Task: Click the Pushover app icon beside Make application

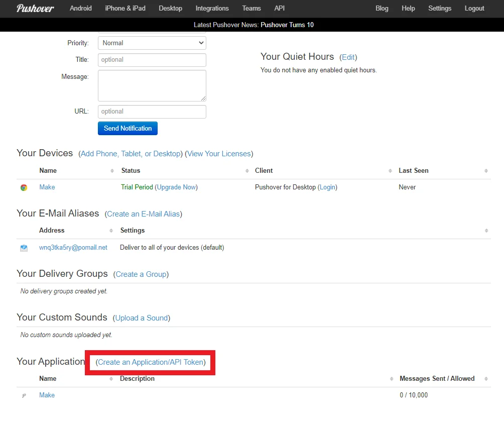Action: point(24,395)
